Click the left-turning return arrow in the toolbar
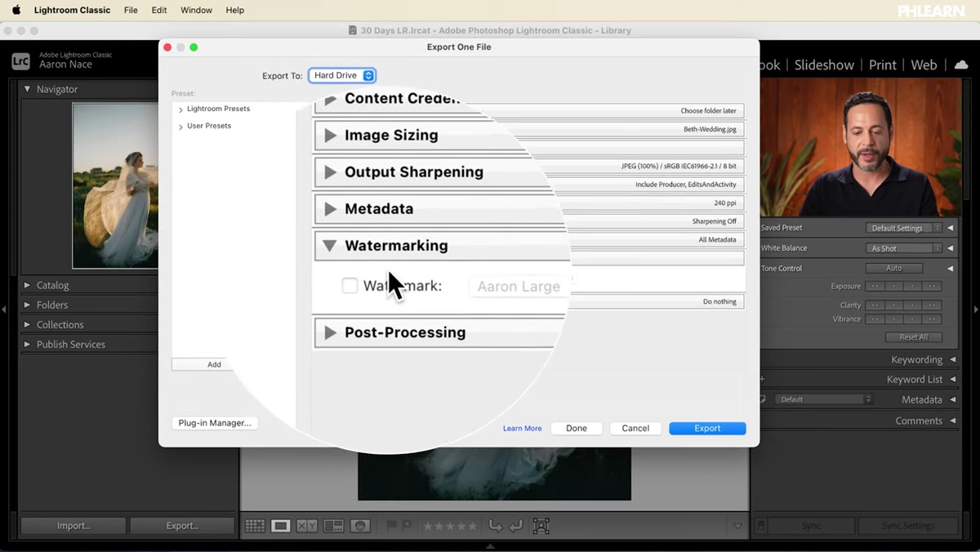The height and width of the screenshot is (552, 980). coord(515,526)
